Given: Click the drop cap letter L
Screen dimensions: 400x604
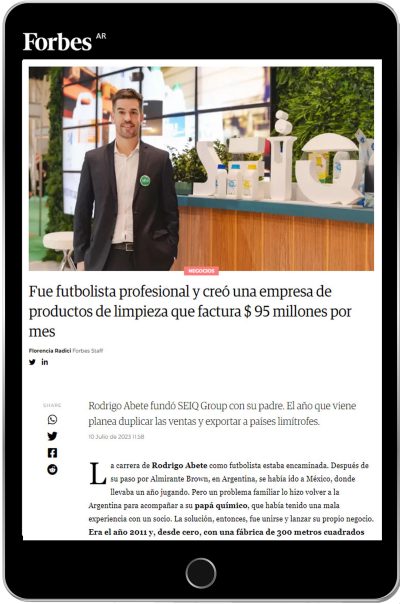Looking at the screenshot, I should tap(97, 473).
